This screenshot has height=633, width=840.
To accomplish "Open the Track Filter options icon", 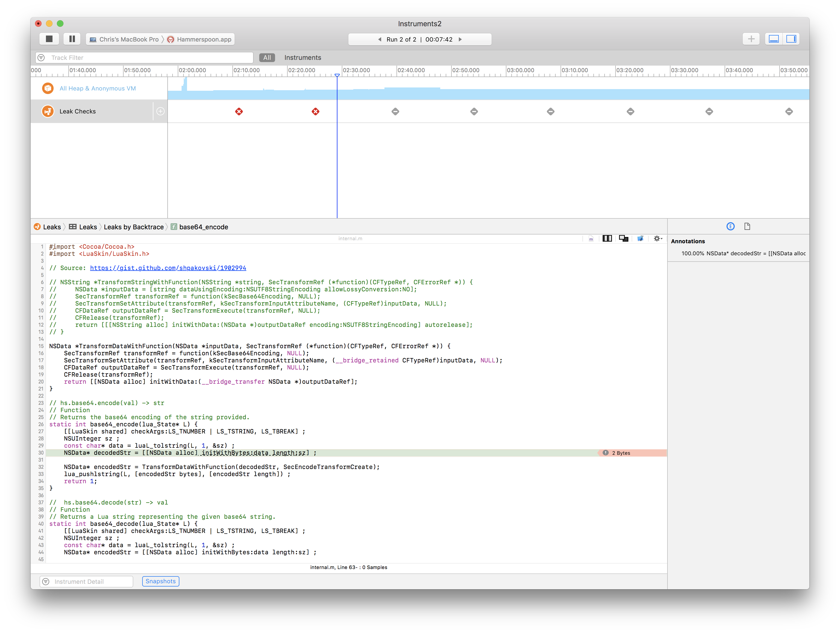I will pos(41,58).
